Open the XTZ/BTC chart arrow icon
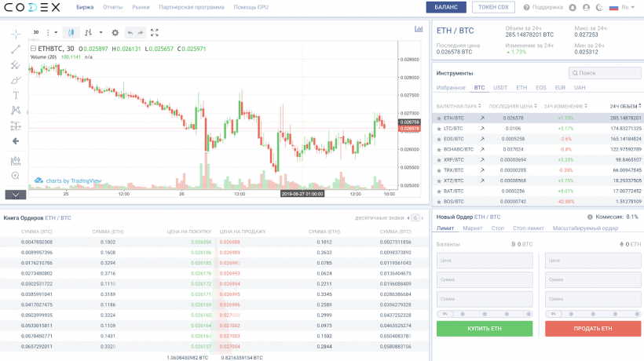The width and height of the screenshot is (644, 361). [x=482, y=180]
